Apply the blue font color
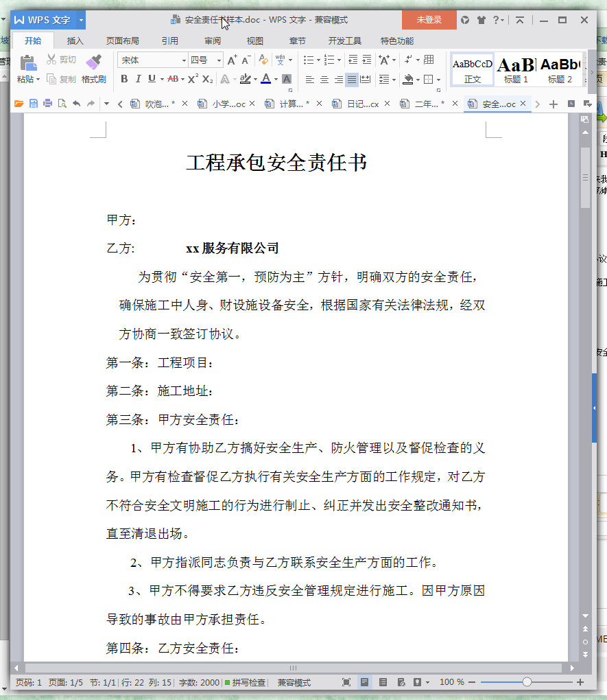Viewport: 607px width, 700px height. coord(266,79)
